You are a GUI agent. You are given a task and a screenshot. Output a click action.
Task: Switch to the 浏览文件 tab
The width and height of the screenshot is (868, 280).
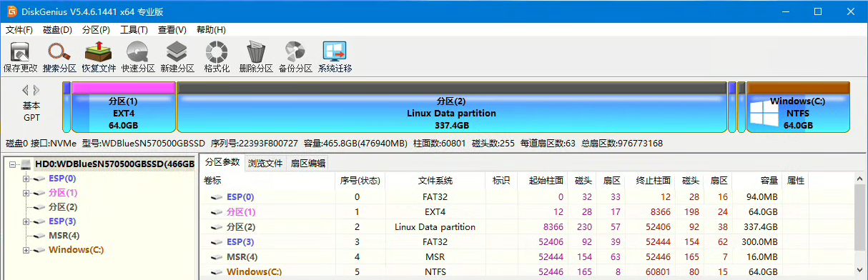[265, 163]
